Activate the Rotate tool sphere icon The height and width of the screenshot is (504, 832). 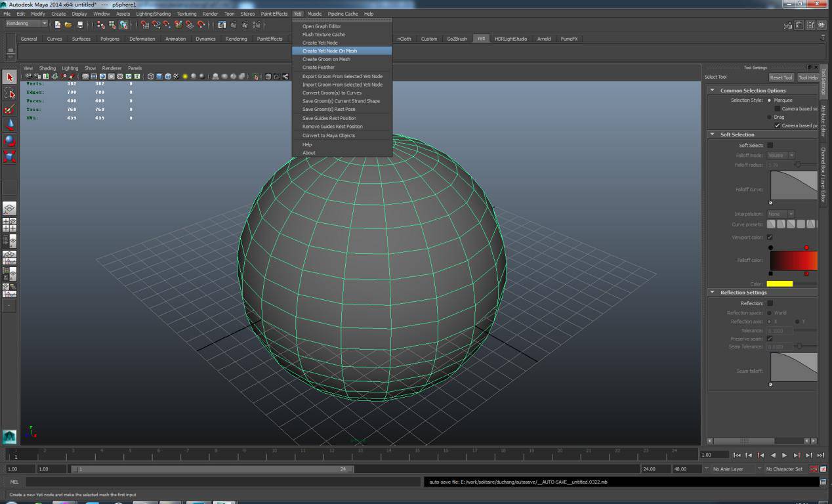pos(9,140)
